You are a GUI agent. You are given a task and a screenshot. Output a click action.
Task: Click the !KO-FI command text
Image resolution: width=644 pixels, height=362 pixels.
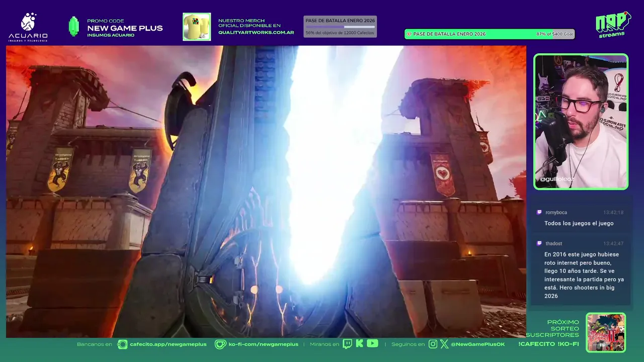coord(569,344)
